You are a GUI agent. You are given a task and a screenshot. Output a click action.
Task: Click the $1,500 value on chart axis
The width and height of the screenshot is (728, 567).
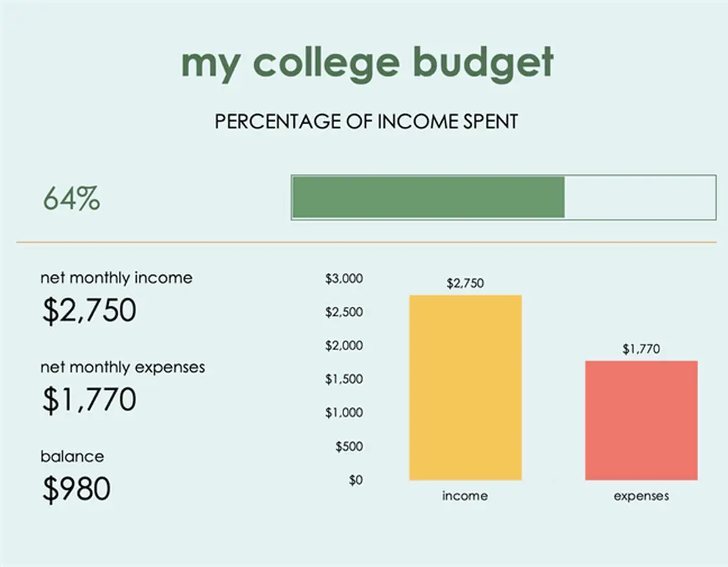(343, 379)
